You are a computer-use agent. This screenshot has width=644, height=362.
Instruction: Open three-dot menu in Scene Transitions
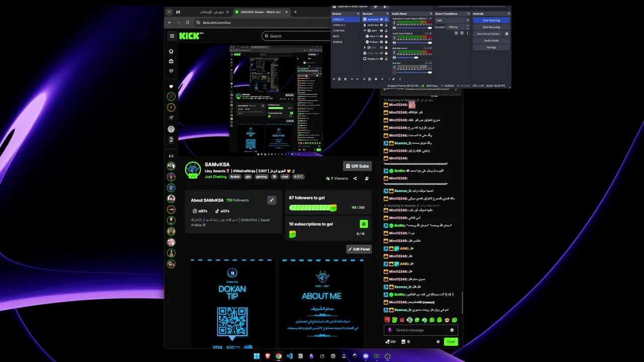tap(467, 33)
